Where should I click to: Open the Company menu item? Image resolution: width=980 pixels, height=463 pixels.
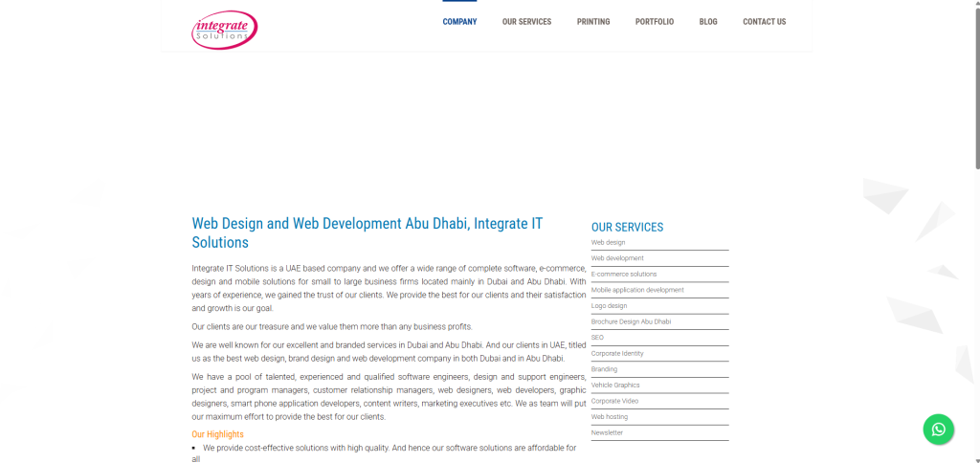(459, 22)
